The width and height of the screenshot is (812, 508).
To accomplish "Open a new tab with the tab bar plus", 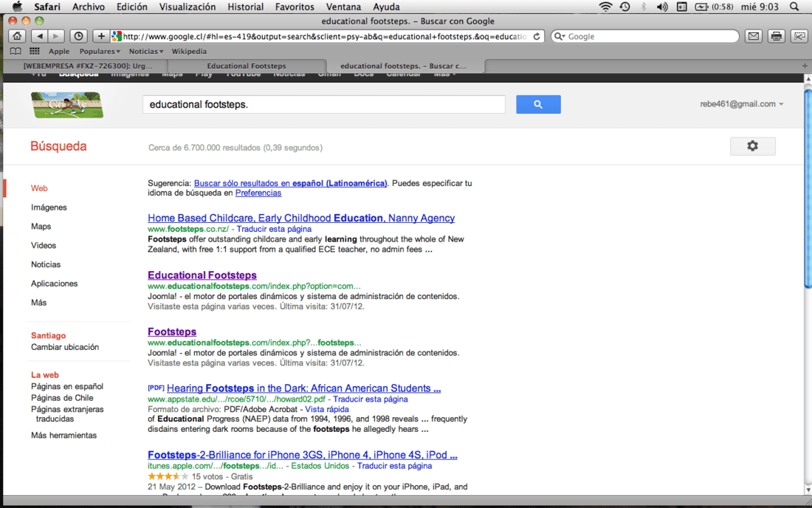I will (804, 66).
